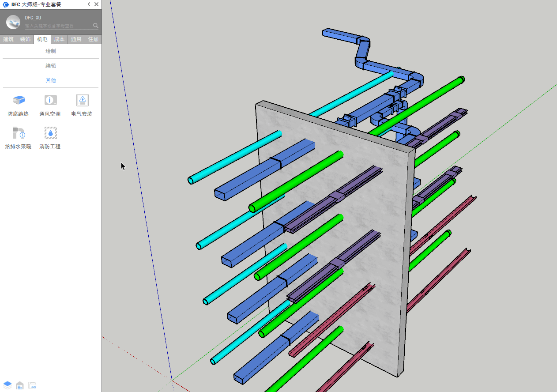Click the layers icon in bottom bar
The image size is (557, 392).
(8, 385)
